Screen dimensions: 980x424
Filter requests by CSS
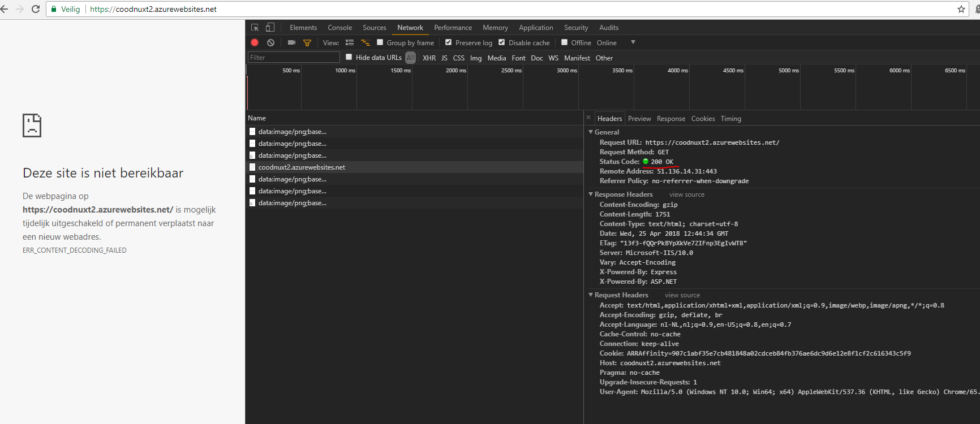459,58
